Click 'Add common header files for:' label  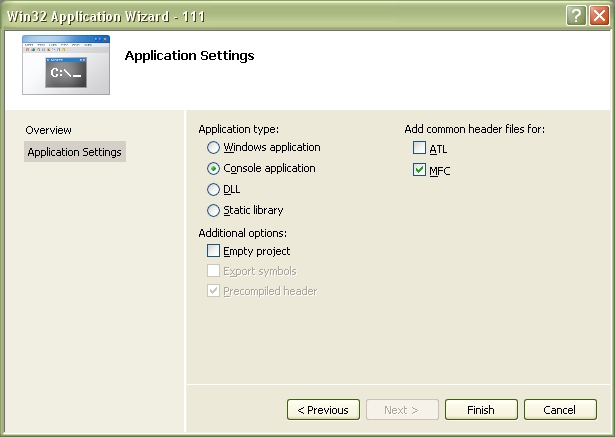pos(475,129)
